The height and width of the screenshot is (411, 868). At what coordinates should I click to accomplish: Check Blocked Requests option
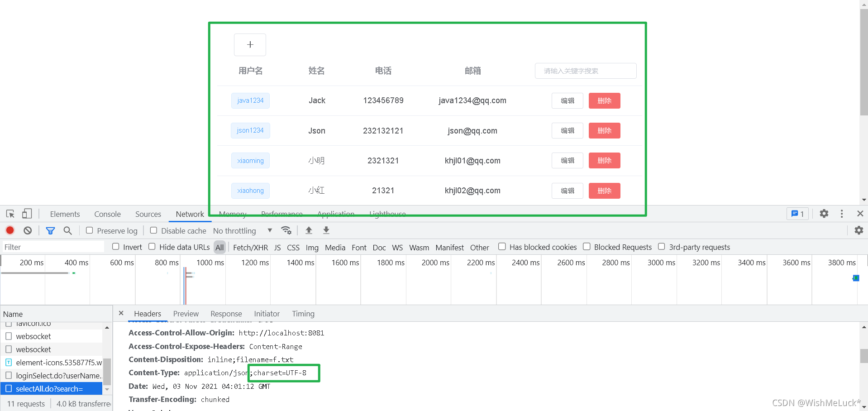click(x=587, y=247)
